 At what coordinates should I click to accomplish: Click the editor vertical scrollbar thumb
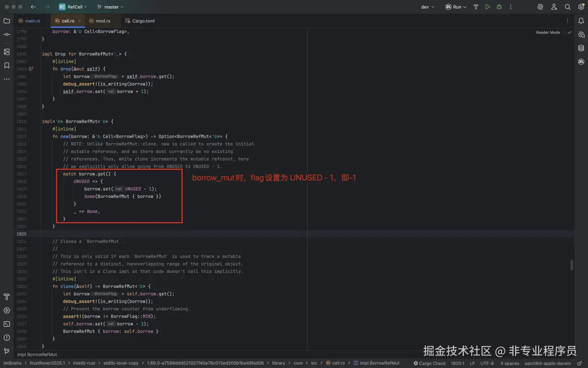pos(571,265)
